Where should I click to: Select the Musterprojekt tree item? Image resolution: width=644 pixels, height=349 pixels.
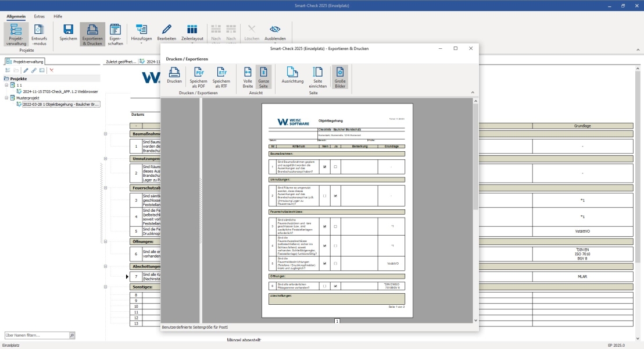pos(27,98)
